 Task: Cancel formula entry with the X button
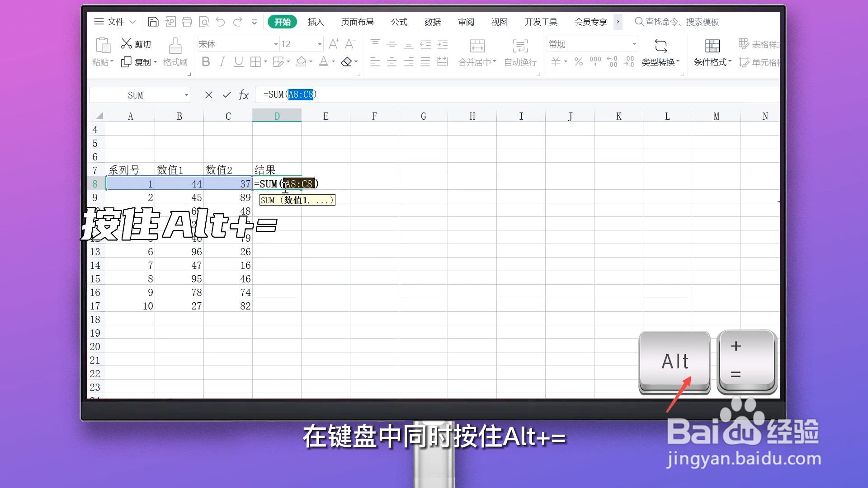point(208,95)
